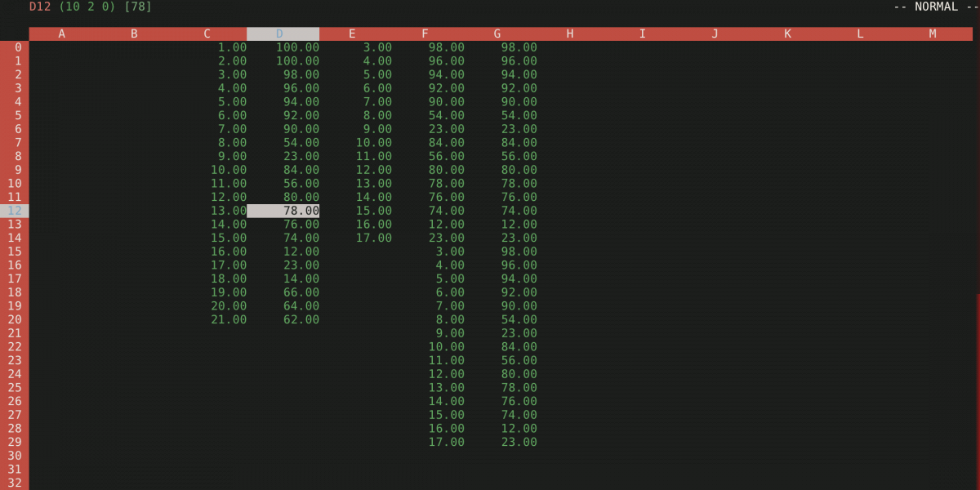Select the column G header
This screenshot has height=490, width=980.
coord(497,33)
